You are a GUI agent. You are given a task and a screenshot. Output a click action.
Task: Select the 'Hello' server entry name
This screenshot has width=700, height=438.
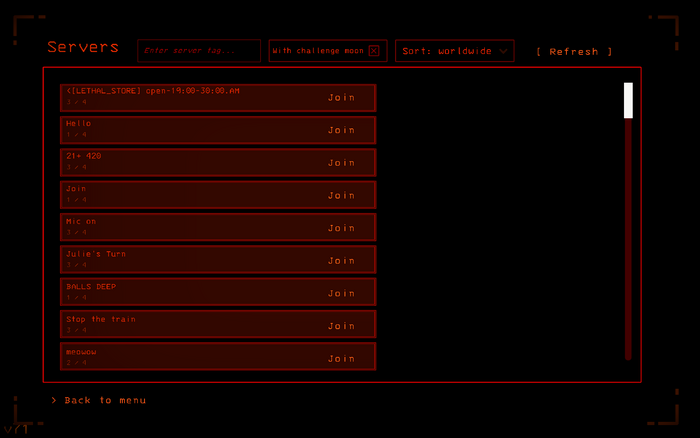click(x=79, y=124)
